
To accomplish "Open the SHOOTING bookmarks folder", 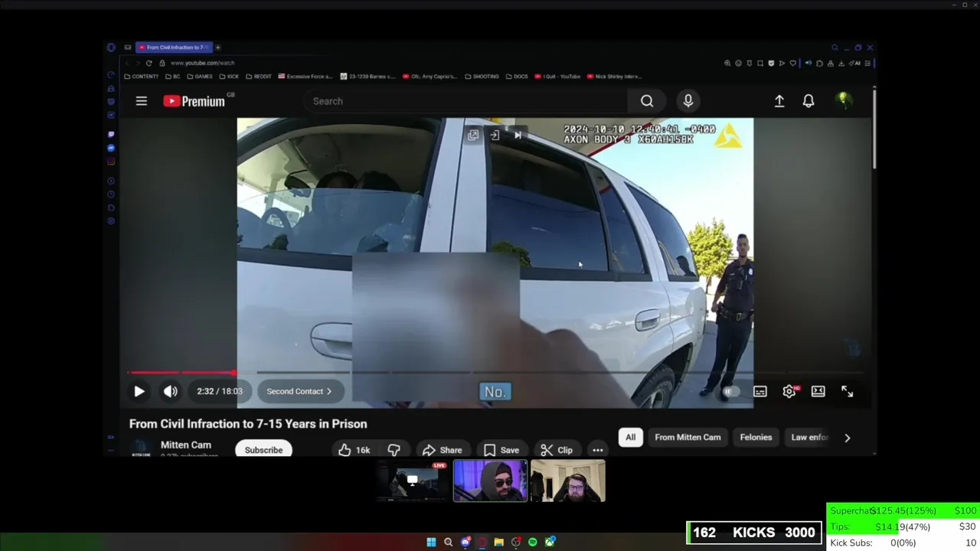I will pos(482,77).
